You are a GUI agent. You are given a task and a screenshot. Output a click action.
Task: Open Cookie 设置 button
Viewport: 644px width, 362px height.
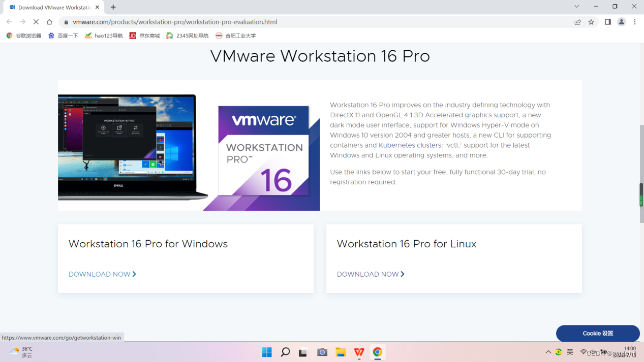coord(598,334)
